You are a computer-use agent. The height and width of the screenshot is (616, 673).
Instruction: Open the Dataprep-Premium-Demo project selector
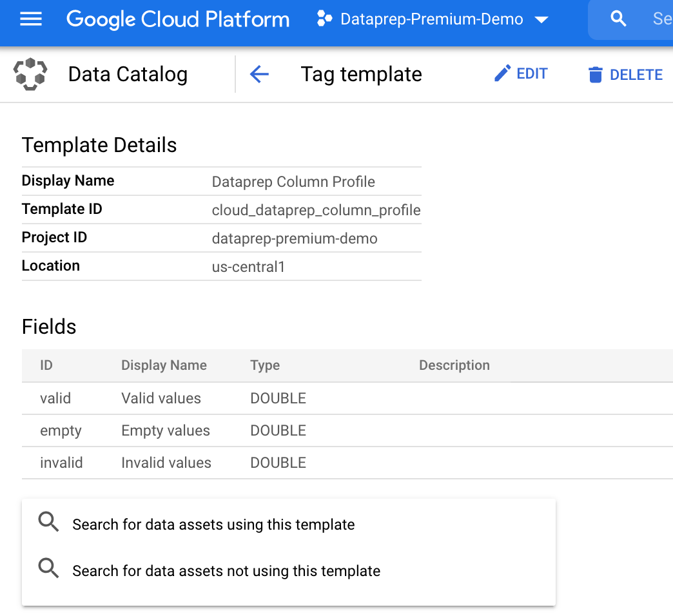click(x=432, y=19)
